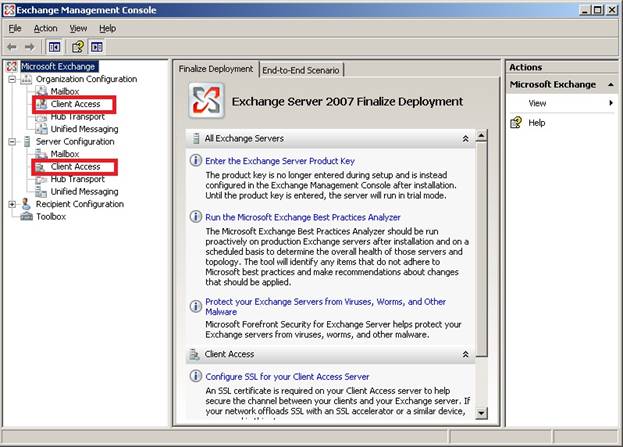Select Unified Messaging under Organization Configuration
Screen dimensions: 623x447
84,129
